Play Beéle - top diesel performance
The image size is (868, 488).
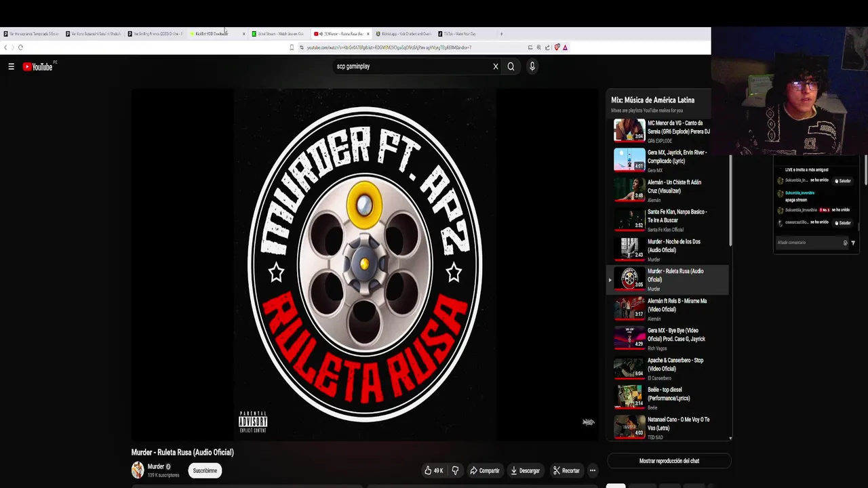tap(667, 398)
